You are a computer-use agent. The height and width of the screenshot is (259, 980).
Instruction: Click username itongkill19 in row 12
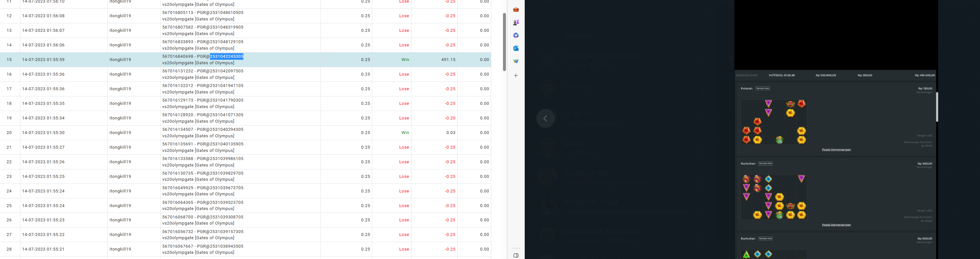coord(120,16)
